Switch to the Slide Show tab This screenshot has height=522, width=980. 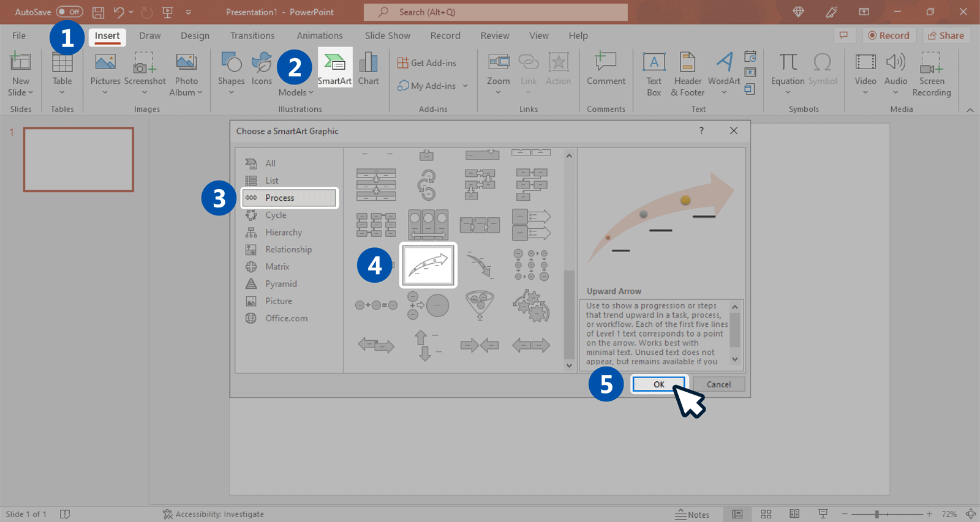coord(388,35)
